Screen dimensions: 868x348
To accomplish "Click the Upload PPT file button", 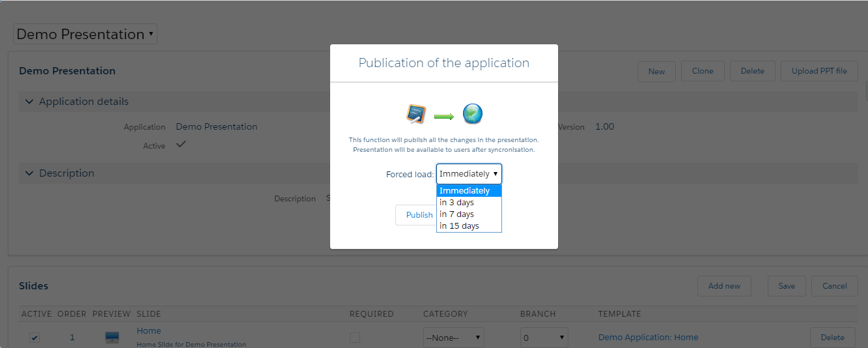I will tap(819, 71).
